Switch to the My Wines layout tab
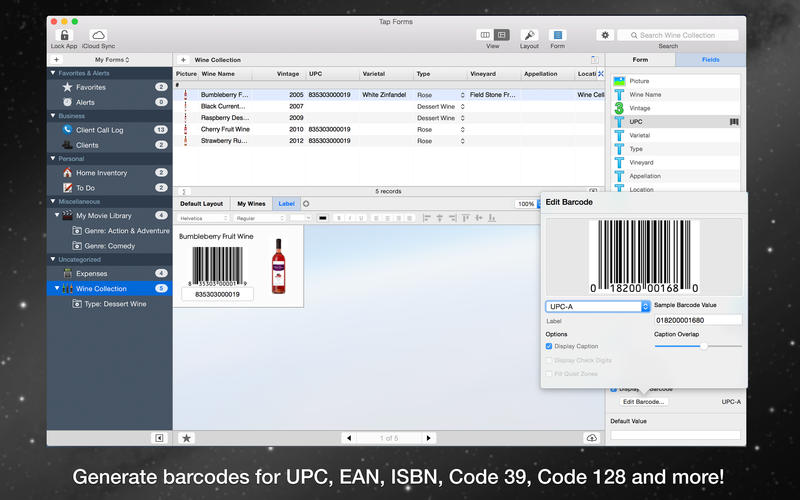Image resolution: width=800 pixels, height=500 pixels. click(250, 203)
